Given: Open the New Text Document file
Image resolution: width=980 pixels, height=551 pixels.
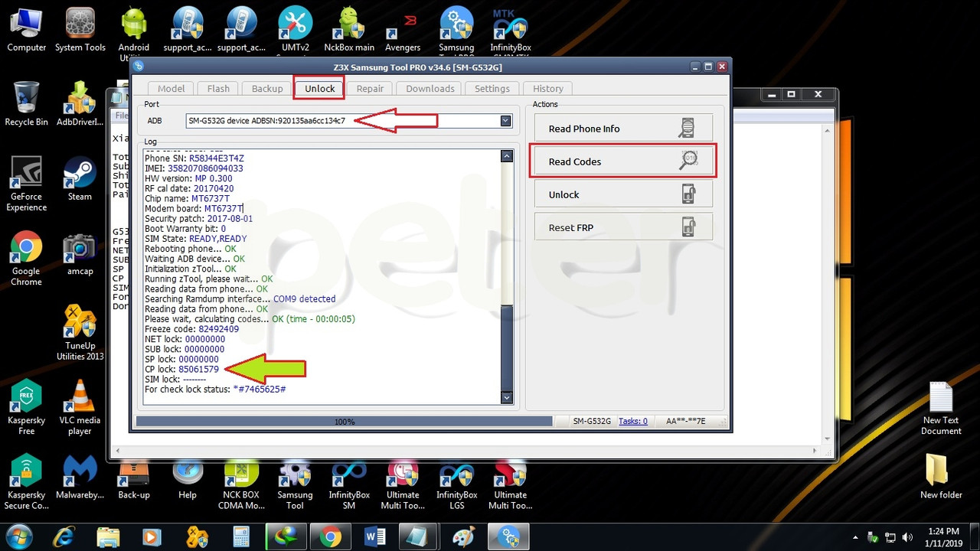Looking at the screenshot, I should point(941,408).
